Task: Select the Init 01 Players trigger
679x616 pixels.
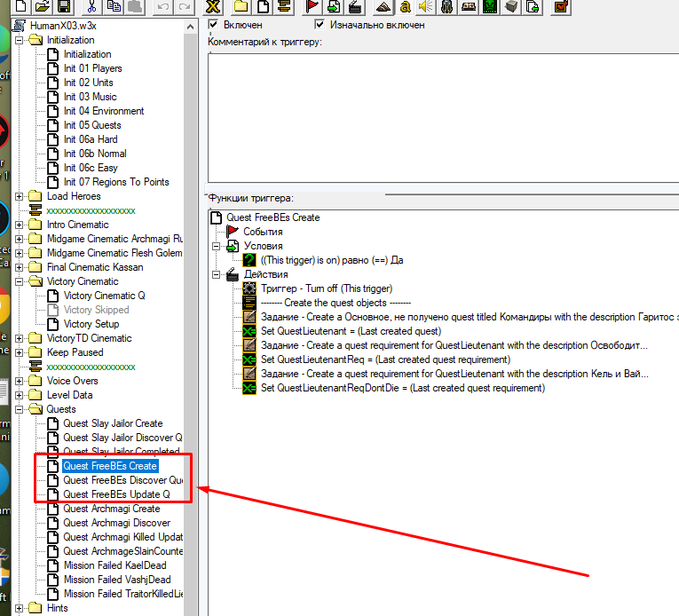Action: click(x=92, y=68)
